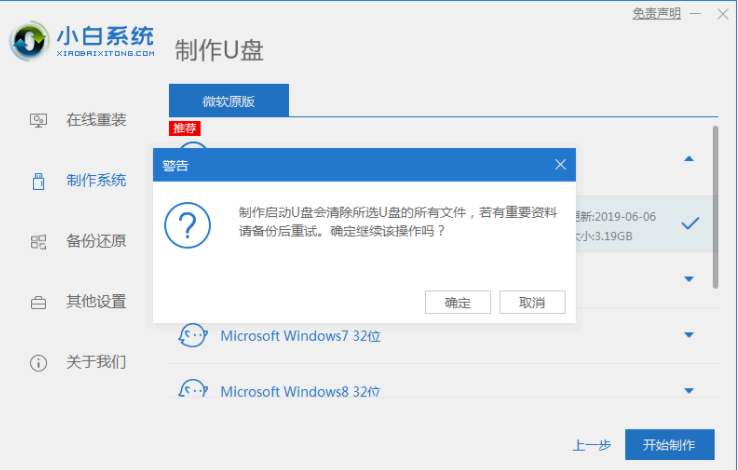Viewport: 738px width, 470px height.
Task: Expand the Microsoft Windows8 32位 row
Action: coord(689,390)
